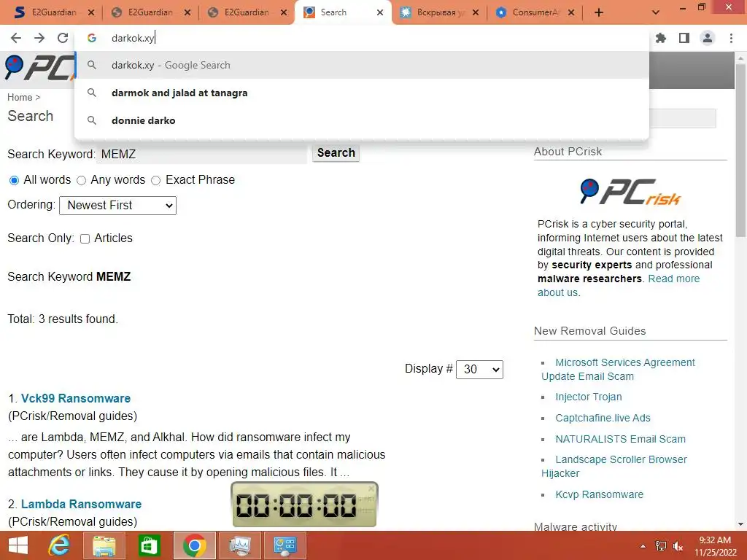This screenshot has height=560, width=747.
Task: Click the PCrisk logo in About section
Action: coord(630,192)
